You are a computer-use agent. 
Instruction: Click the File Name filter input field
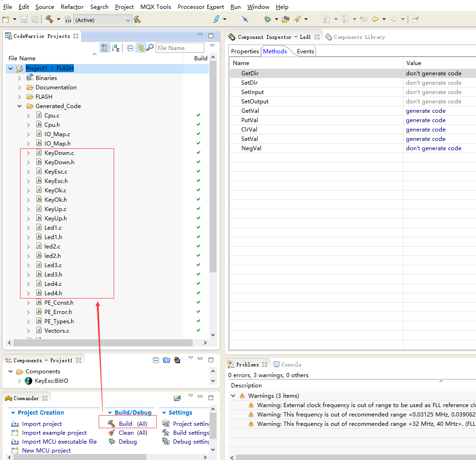click(180, 48)
